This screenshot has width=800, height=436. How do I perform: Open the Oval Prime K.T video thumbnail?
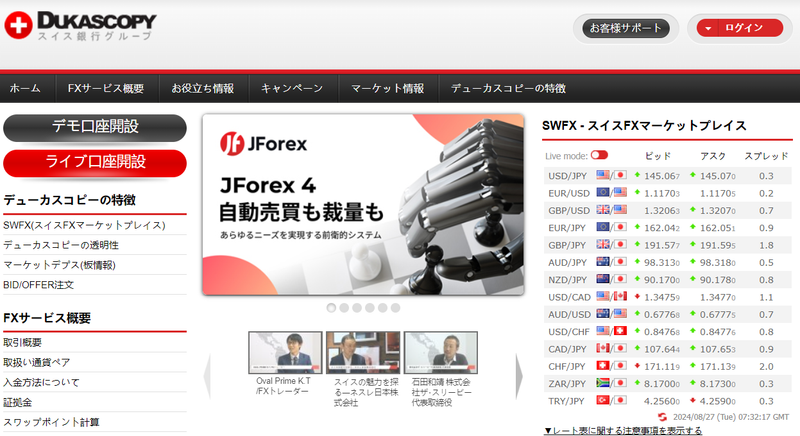click(x=285, y=352)
